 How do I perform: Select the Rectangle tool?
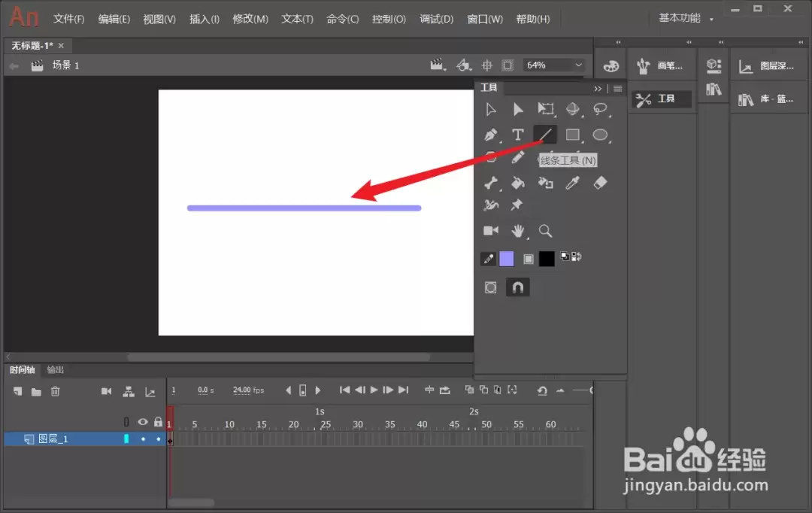pyautogui.click(x=572, y=135)
